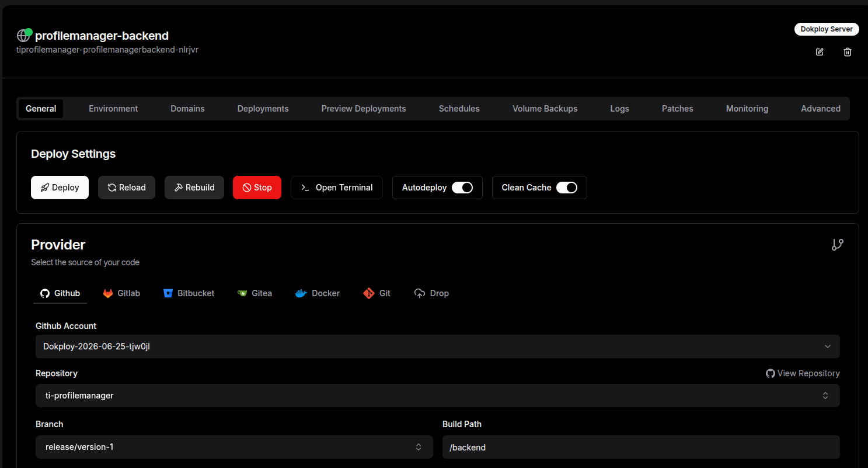Select the Gitlab provider tab
Viewport: 868px width, 468px height.
click(x=122, y=293)
